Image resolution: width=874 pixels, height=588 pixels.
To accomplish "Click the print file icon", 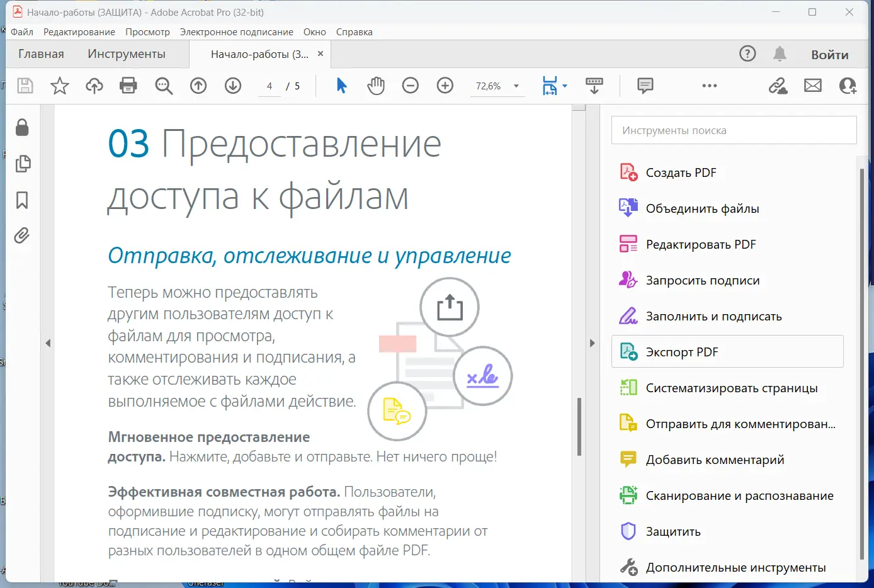I will tap(128, 86).
